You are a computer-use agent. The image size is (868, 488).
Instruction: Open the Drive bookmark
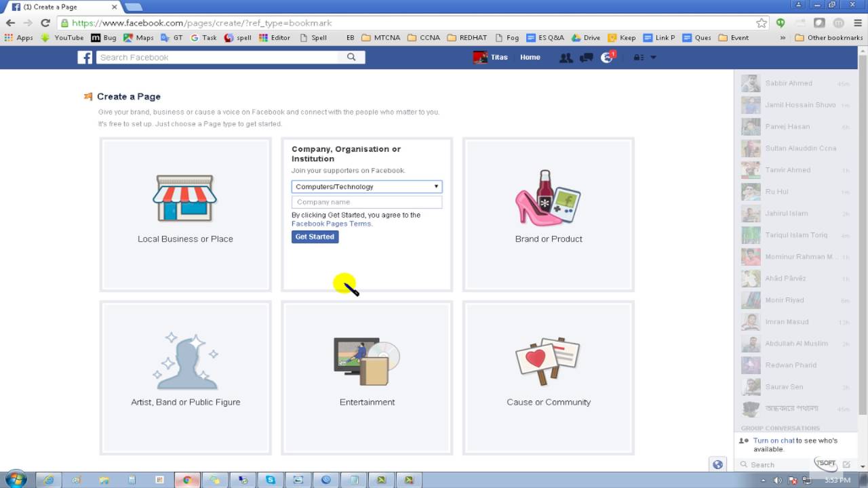586,38
